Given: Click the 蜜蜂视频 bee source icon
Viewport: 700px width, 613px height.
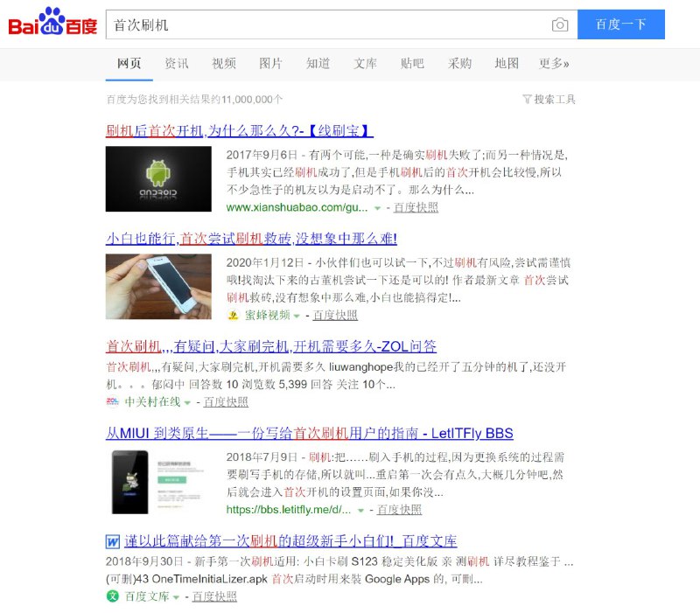Looking at the screenshot, I should [x=233, y=315].
